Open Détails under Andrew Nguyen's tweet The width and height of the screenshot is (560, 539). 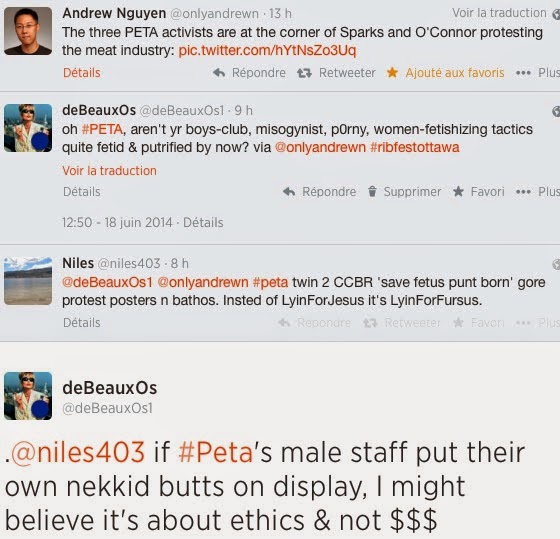click(x=81, y=73)
